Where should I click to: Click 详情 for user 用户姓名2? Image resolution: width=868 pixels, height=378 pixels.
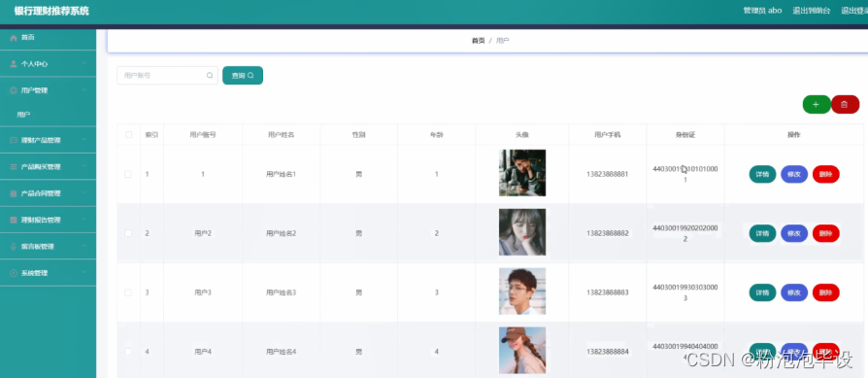point(762,233)
